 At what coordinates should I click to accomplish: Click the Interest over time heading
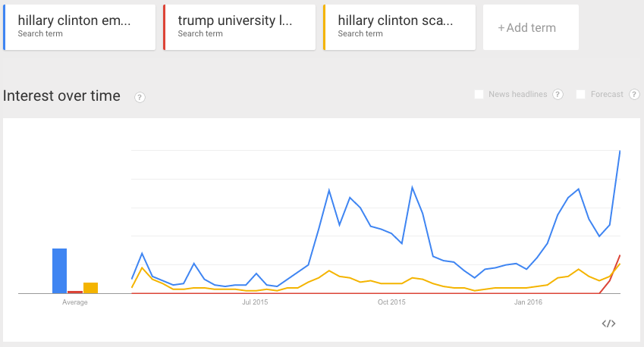(61, 95)
